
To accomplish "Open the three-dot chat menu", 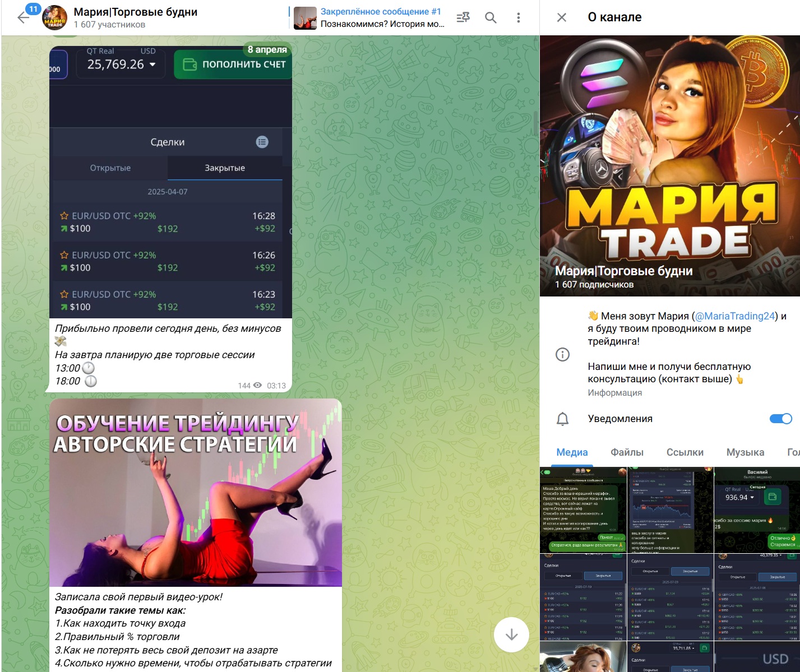I will click(518, 17).
